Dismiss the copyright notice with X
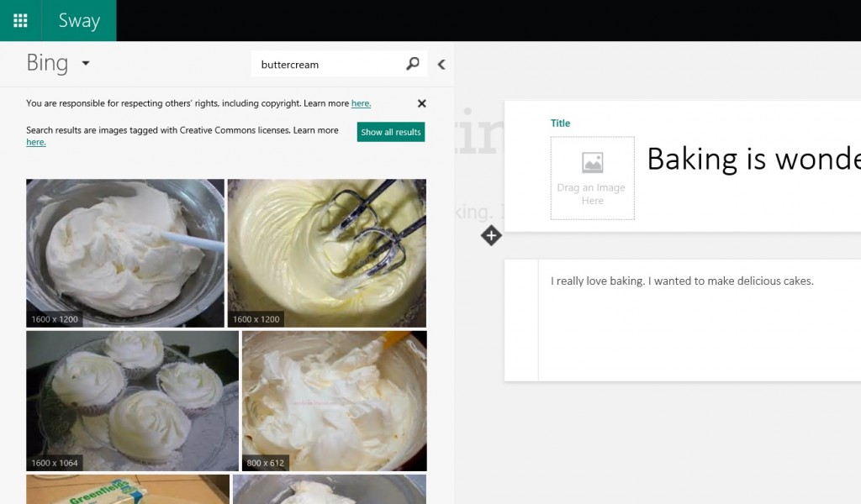The image size is (861, 504). pyautogui.click(x=422, y=103)
